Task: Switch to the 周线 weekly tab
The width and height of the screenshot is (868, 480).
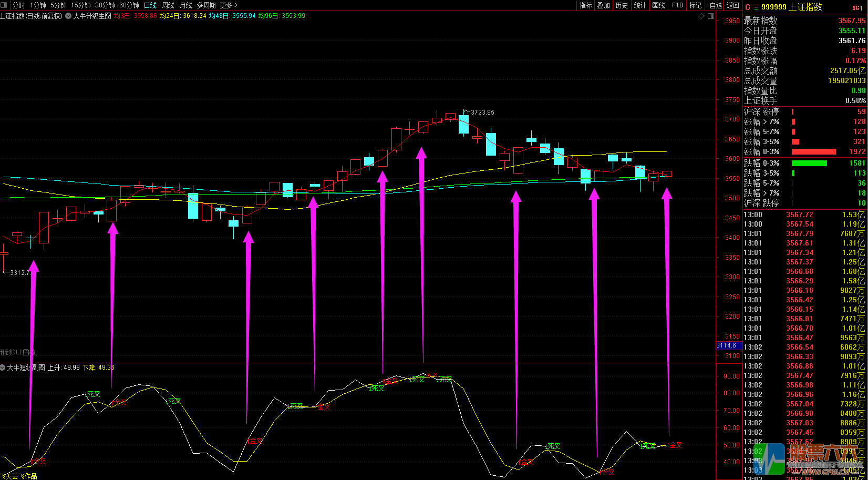Action: click(168, 5)
